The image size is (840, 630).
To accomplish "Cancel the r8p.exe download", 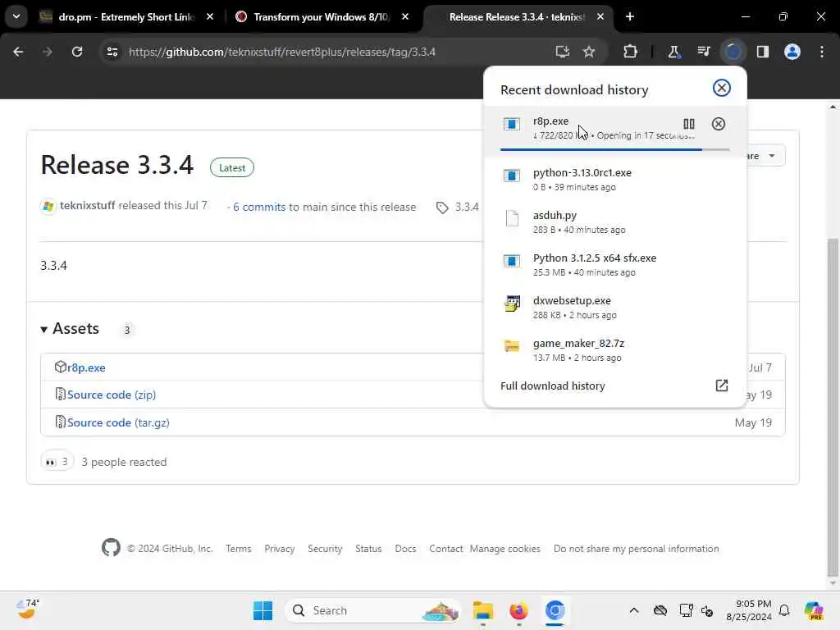I will tap(718, 125).
